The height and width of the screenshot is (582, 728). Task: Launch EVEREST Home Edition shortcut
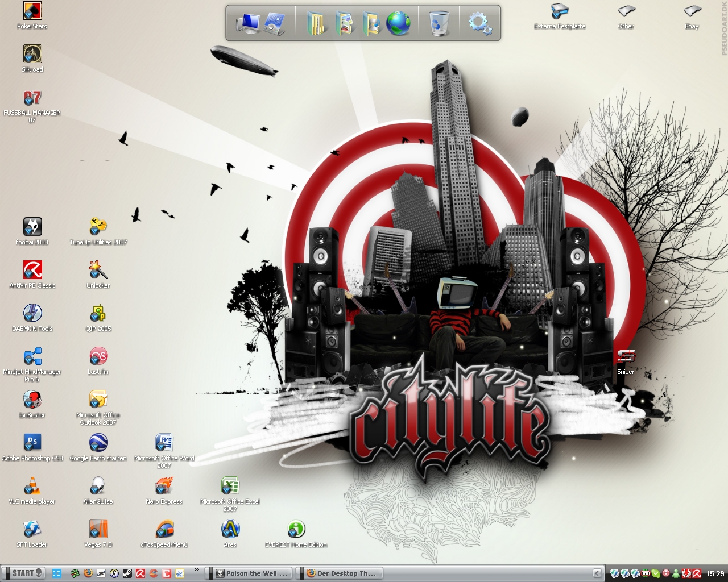tap(296, 529)
